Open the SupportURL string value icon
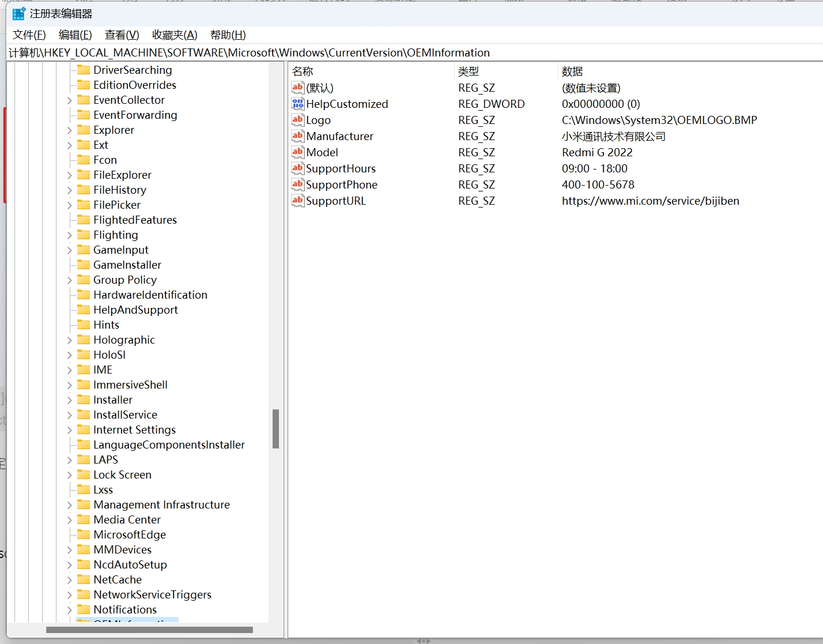The width and height of the screenshot is (823, 644). (x=297, y=201)
